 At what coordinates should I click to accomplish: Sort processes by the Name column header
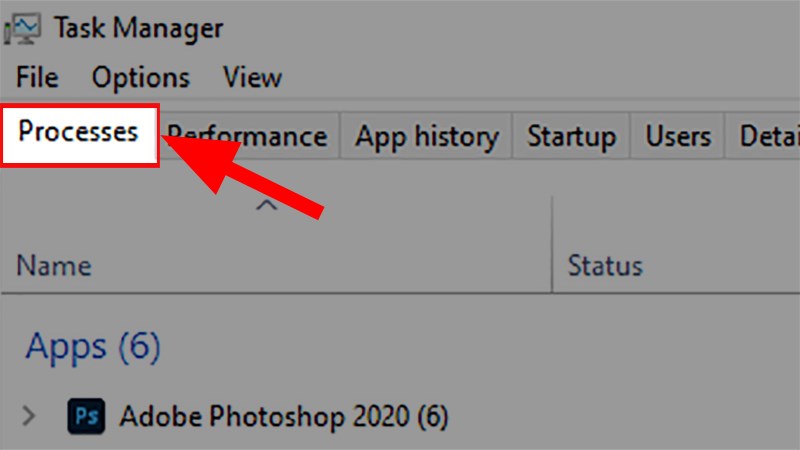click(x=54, y=265)
